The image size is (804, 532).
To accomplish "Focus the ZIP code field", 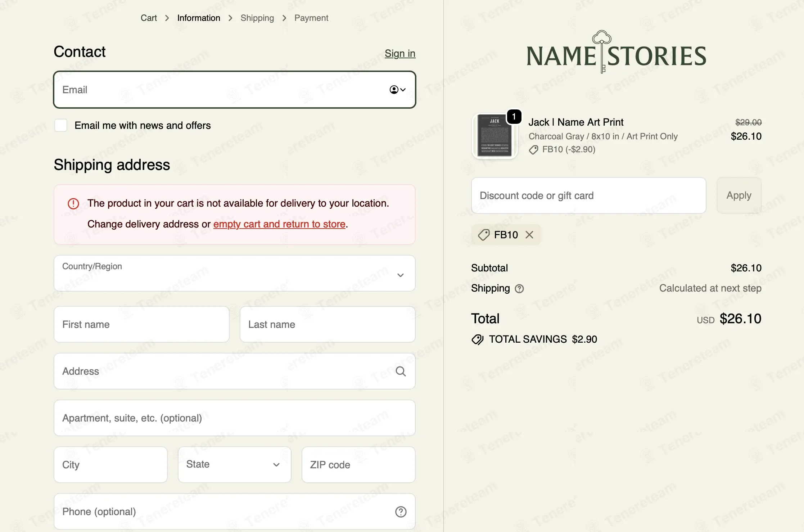I will pyautogui.click(x=358, y=465).
